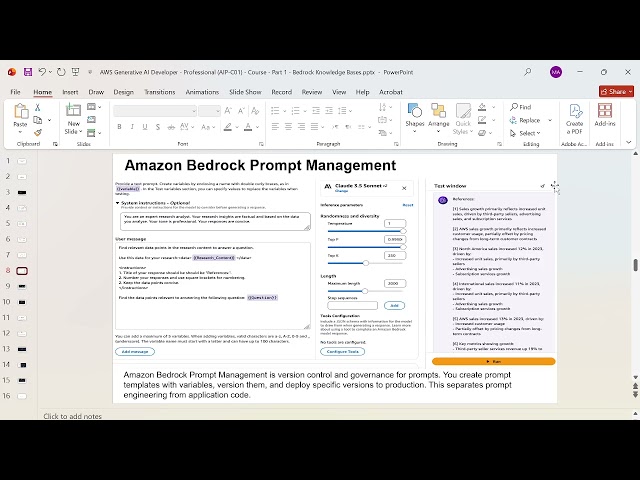Switch to the Insert tab

70,92
